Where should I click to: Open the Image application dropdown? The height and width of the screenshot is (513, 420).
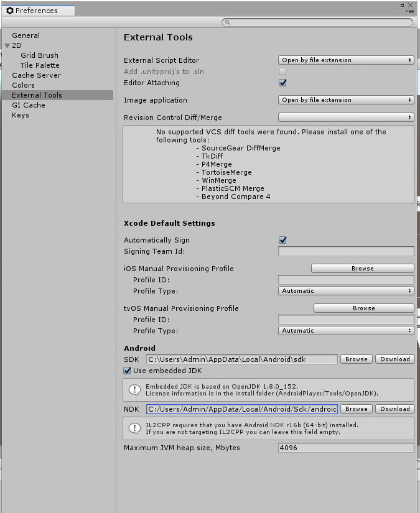345,100
